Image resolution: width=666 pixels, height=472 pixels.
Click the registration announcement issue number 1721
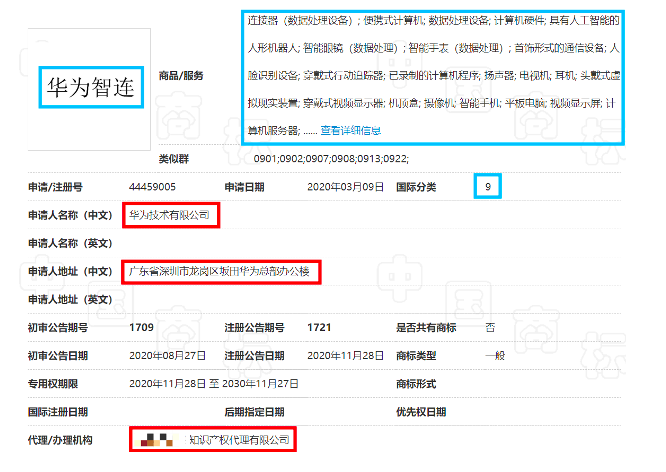(x=319, y=328)
